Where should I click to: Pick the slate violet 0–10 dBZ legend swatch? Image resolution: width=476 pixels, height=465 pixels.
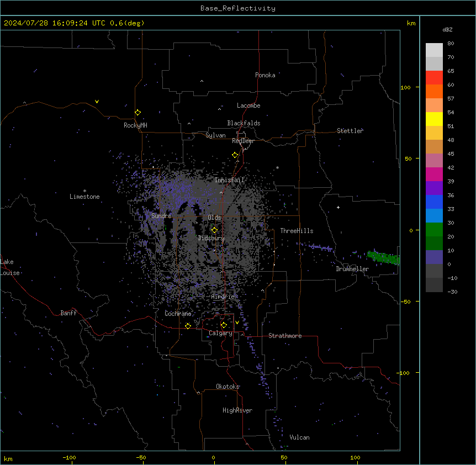coord(434,257)
